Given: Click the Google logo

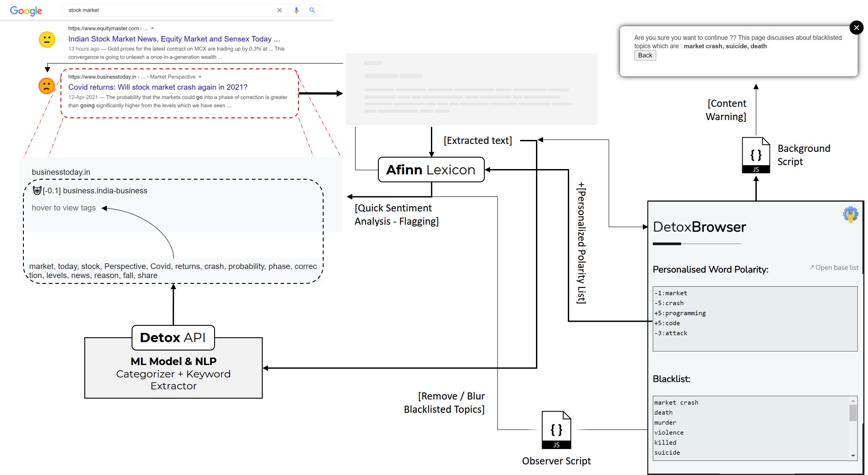Looking at the screenshot, I should [26, 11].
